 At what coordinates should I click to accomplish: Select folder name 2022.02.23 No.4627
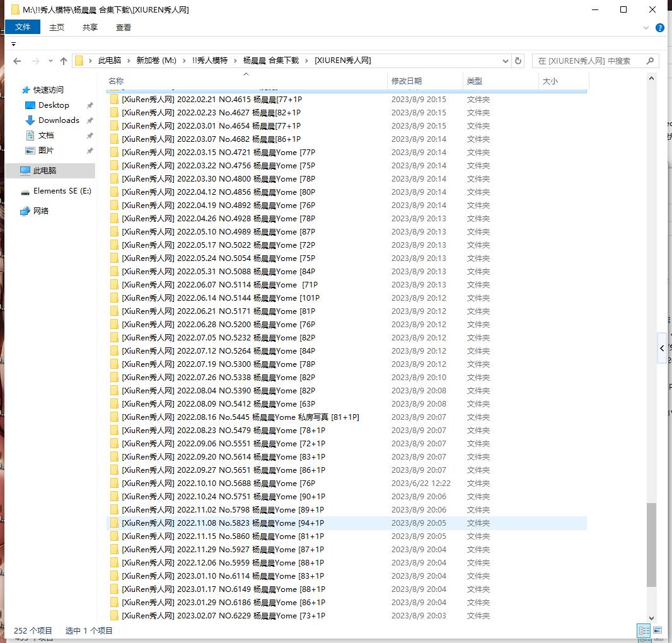pos(211,113)
